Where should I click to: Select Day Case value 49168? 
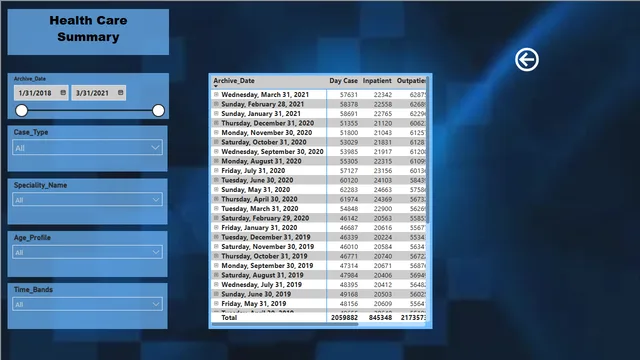pyautogui.click(x=349, y=294)
